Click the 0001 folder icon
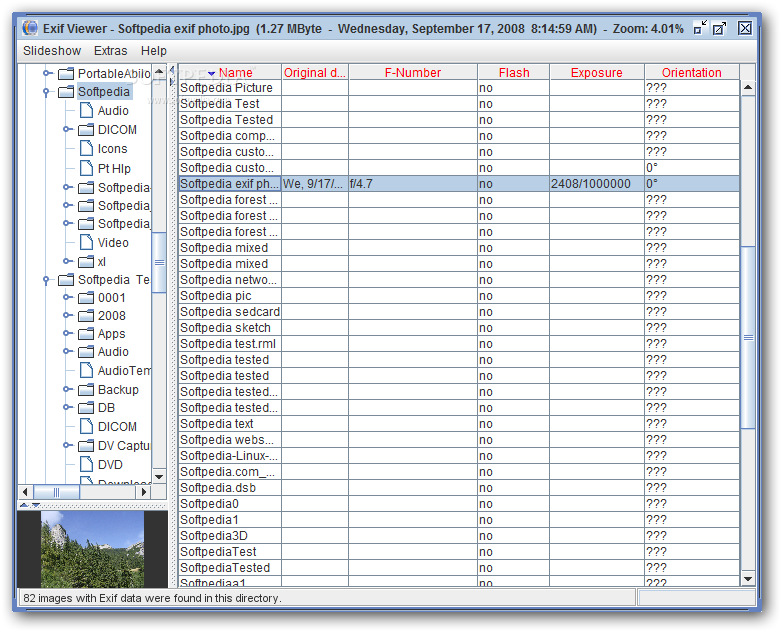 tap(86, 298)
